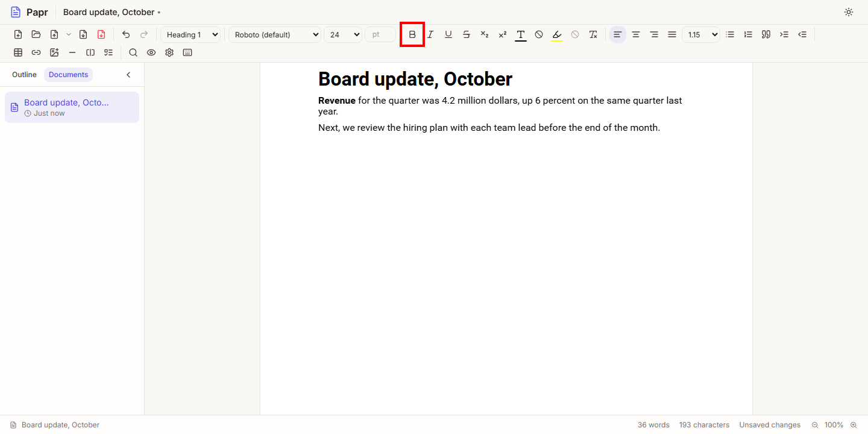The width and height of the screenshot is (868, 434).
Task: Show keyboard shortcuts via the keyboard icon
Action: click(x=187, y=52)
